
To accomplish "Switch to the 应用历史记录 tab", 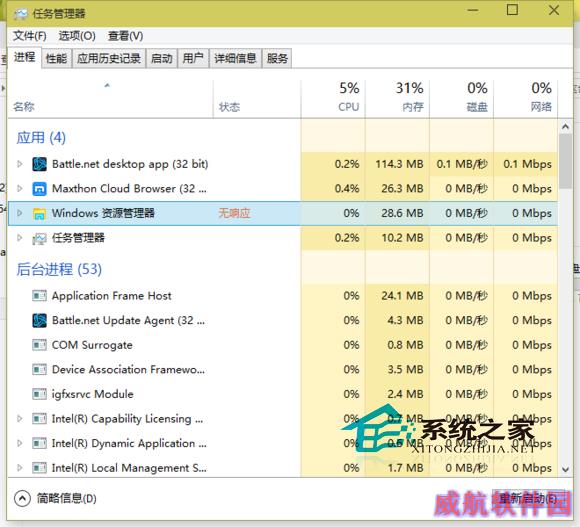I will click(x=109, y=58).
